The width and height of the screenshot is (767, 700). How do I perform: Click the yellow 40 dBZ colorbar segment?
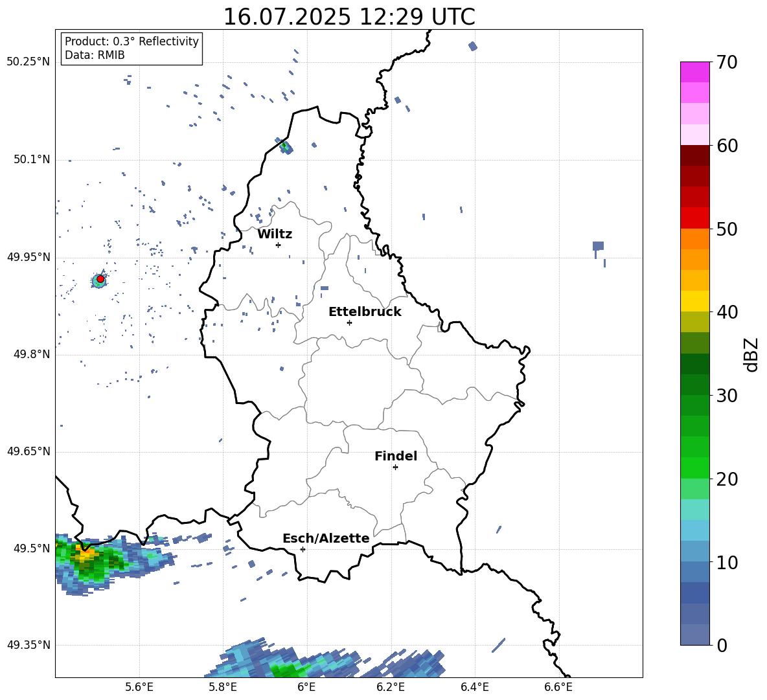[694, 301]
